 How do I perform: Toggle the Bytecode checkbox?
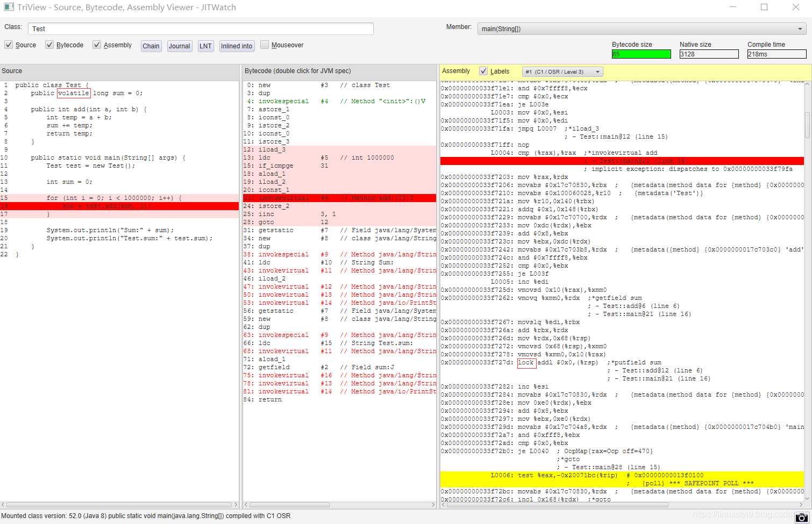49,45
